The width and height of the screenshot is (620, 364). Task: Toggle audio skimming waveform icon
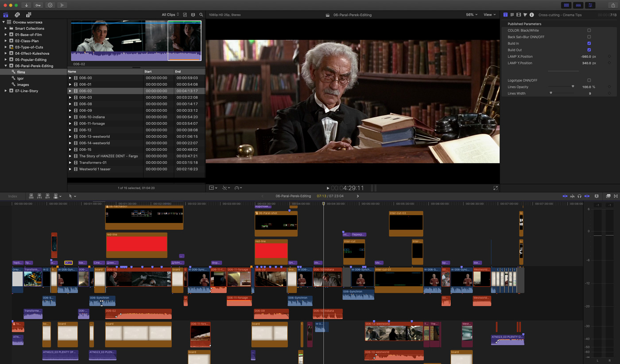572,196
